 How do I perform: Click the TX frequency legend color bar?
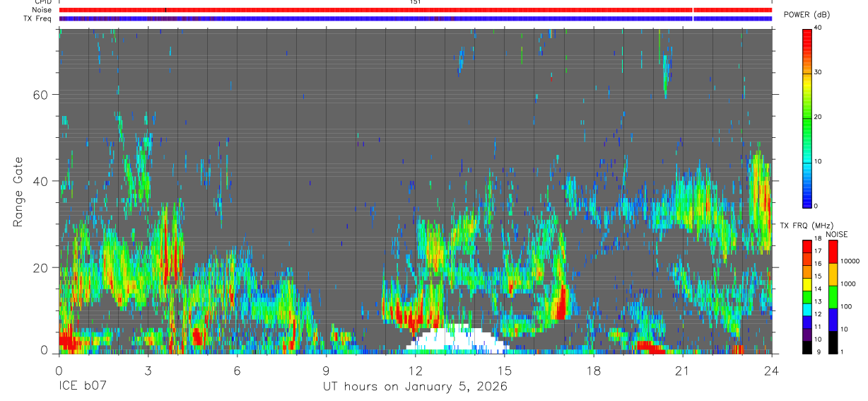[x=807, y=296]
